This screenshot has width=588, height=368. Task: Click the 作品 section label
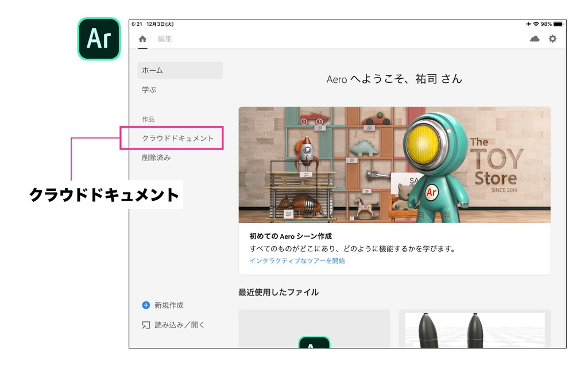[x=148, y=119]
